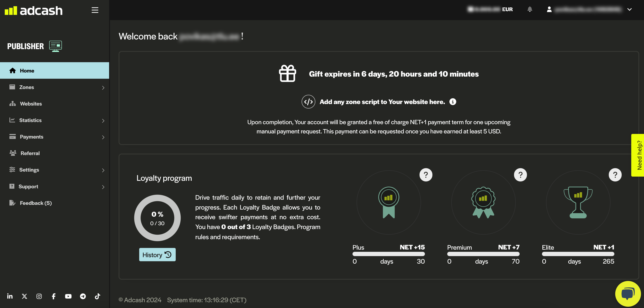Open the Referral menu item
This screenshot has height=308, width=644.
[30, 153]
